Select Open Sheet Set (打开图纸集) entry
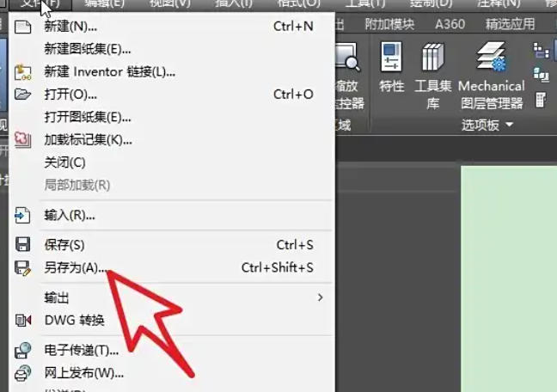This screenshot has height=392, width=557. pos(171,117)
